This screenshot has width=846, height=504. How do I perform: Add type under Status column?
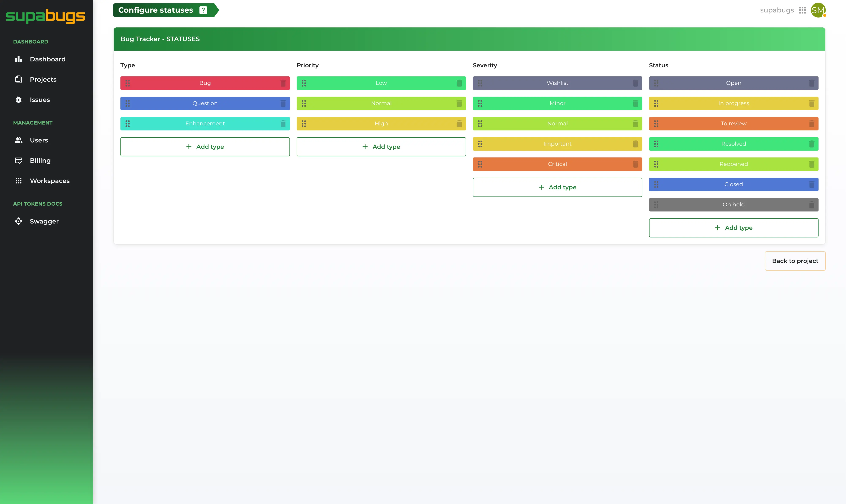[733, 228]
